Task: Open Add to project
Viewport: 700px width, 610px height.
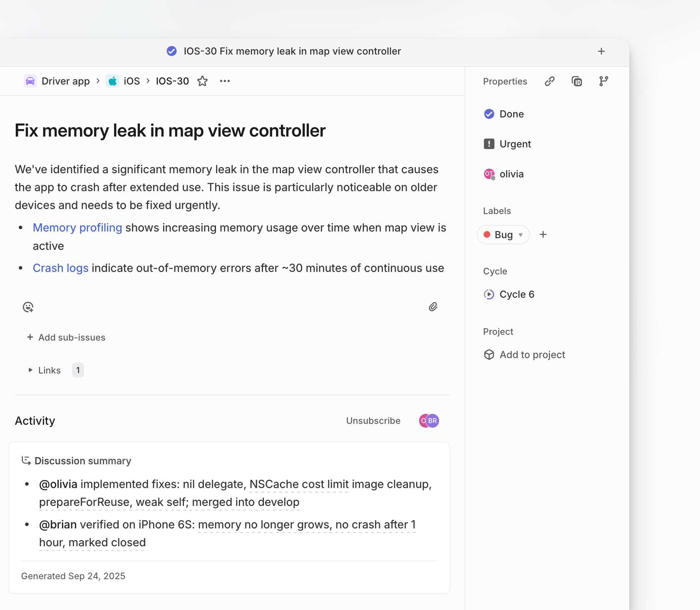Action: click(x=532, y=354)
